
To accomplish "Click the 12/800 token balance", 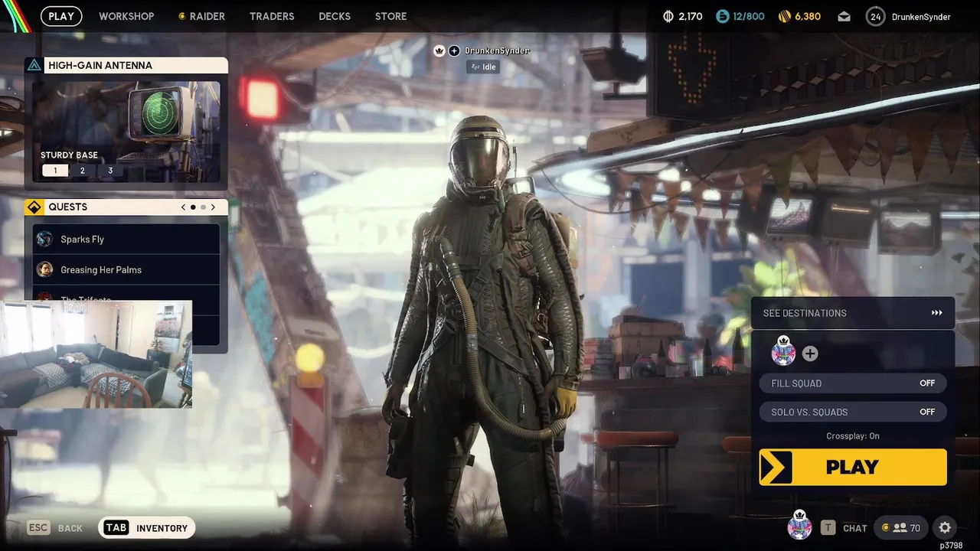I will [x=749, y=16].
